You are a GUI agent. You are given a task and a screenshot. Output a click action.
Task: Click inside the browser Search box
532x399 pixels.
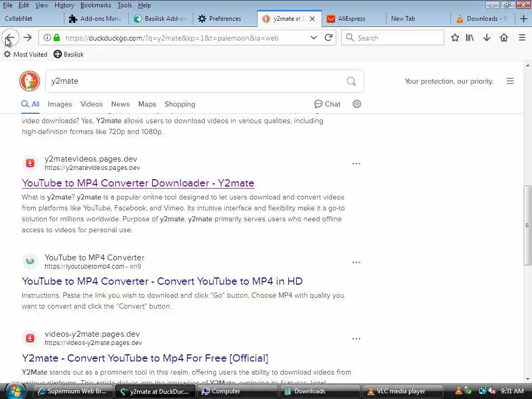(x=393, y=37)
